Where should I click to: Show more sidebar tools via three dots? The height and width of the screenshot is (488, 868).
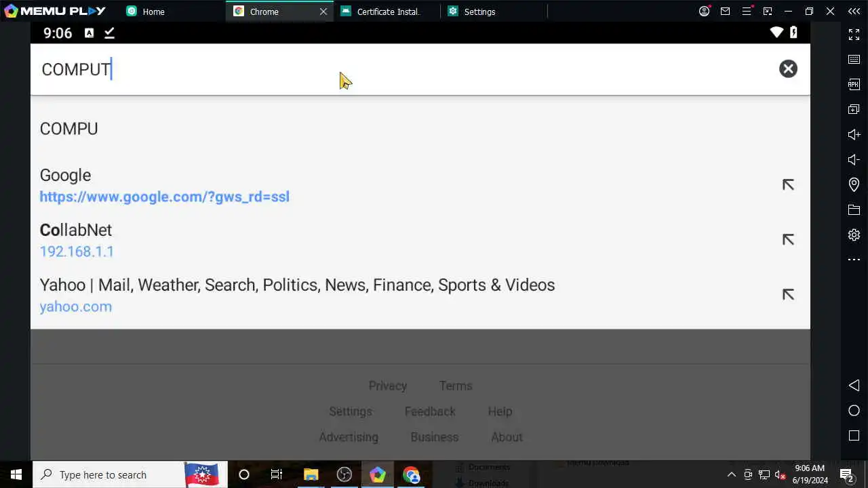(x=854, y=260)
